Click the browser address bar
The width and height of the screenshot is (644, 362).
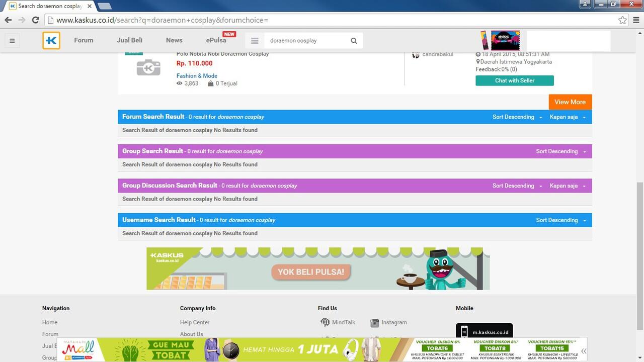[332, 20]
